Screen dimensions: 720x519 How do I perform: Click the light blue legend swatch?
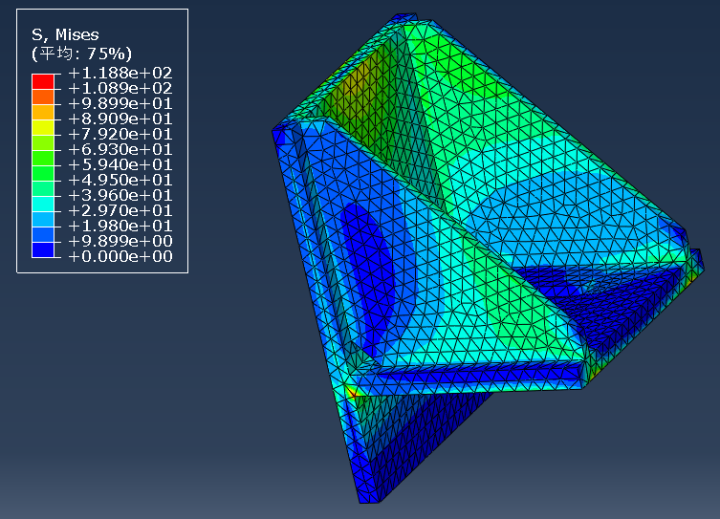coord(43,219)
